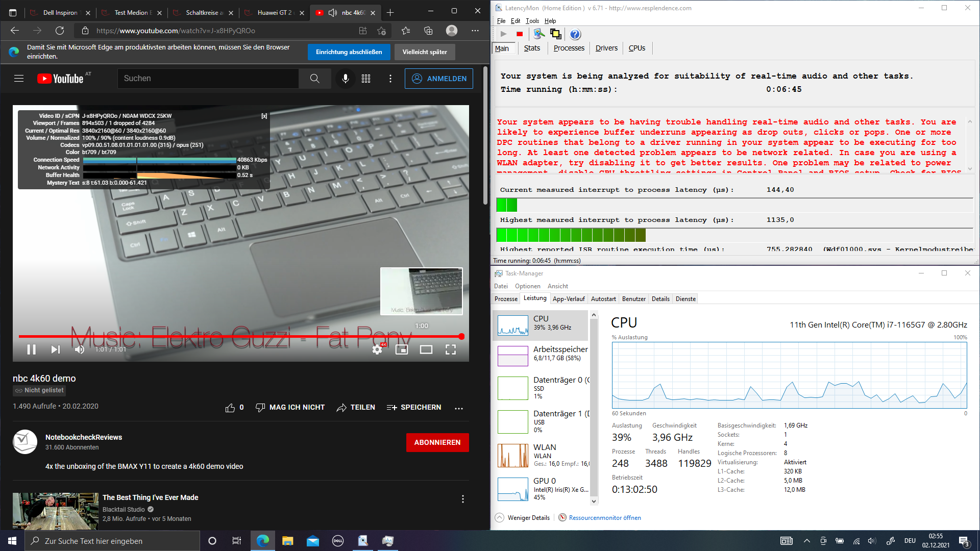Image resolution: width=980 pixels, height=551 pixels.
Task: Click the red video progress bar
Action: [x=240, y=336]
